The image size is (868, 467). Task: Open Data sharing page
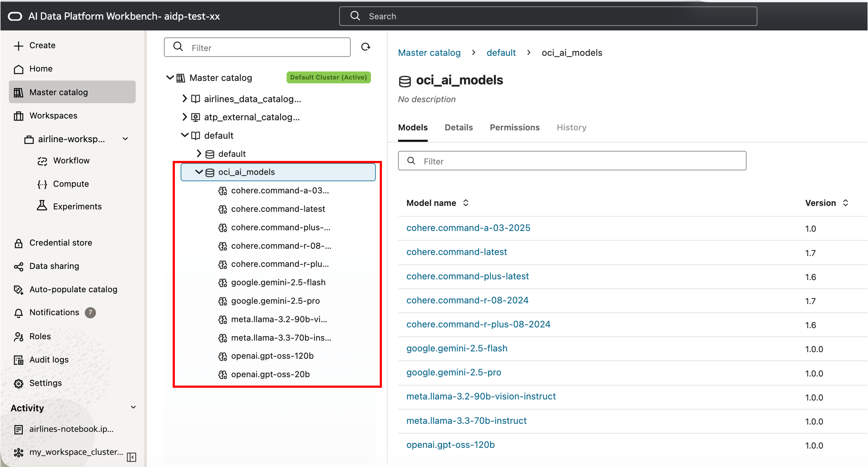pos(54,266)
